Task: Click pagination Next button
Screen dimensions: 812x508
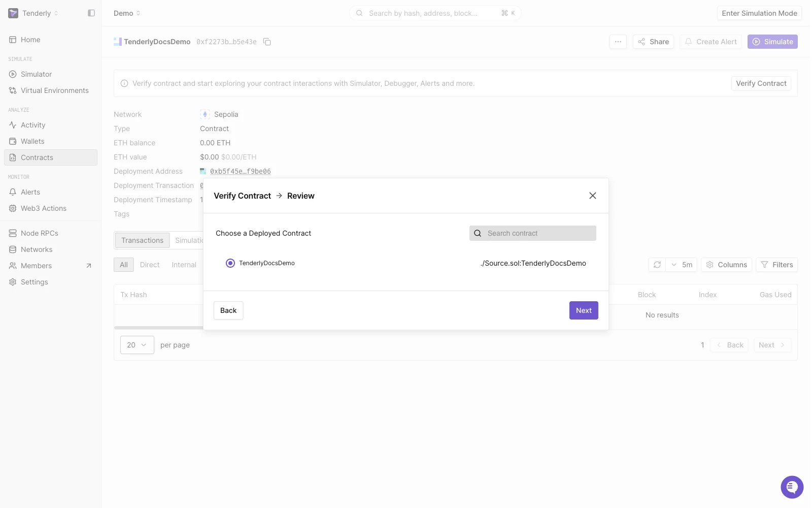Action: coord(772,345)
